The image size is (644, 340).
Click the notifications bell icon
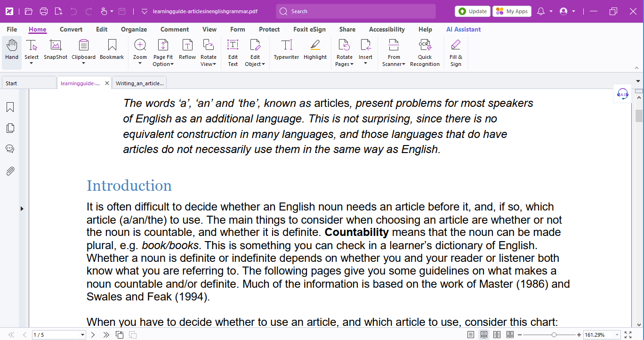pos(541,11)
